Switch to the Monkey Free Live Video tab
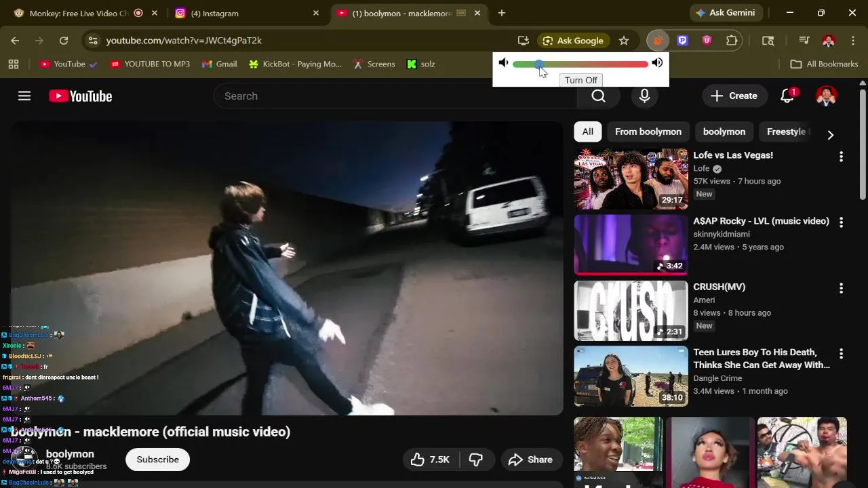This screenshot has height=488, width=868. pyautogui.click(x=79, y=13)
